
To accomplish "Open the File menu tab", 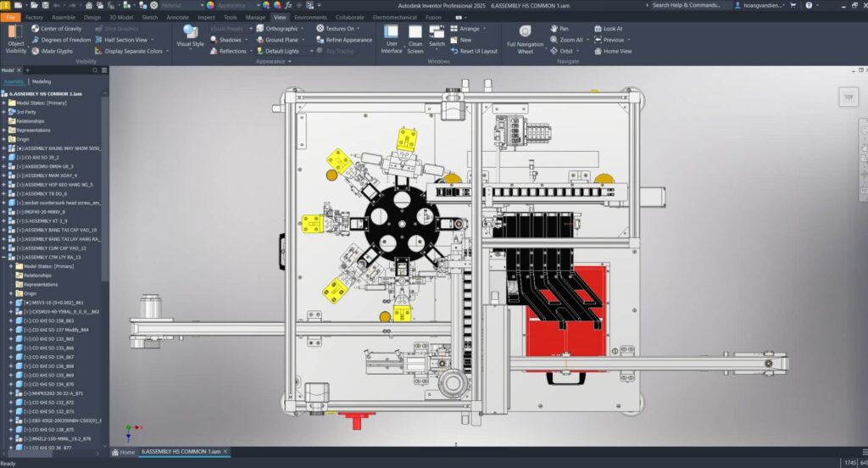I will [x=10, y=17].
